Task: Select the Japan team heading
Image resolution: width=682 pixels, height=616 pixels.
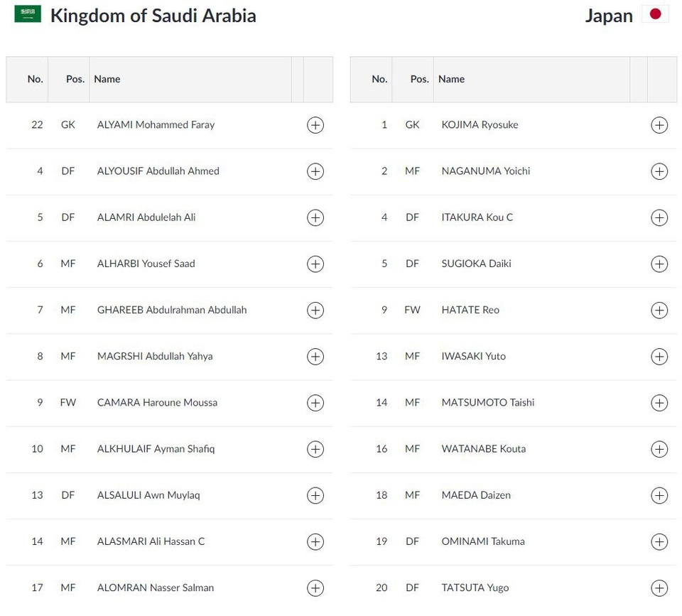Action: click(x=609, y=15)
